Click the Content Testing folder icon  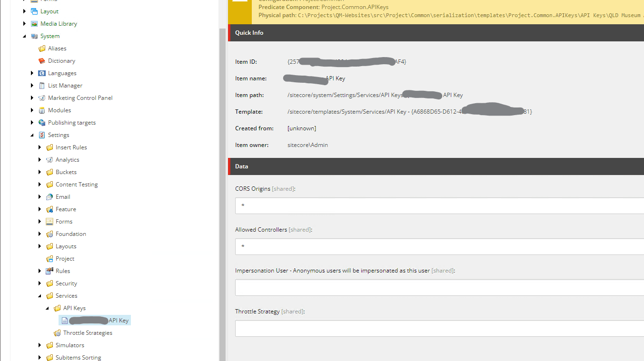(x=50, y=185)
